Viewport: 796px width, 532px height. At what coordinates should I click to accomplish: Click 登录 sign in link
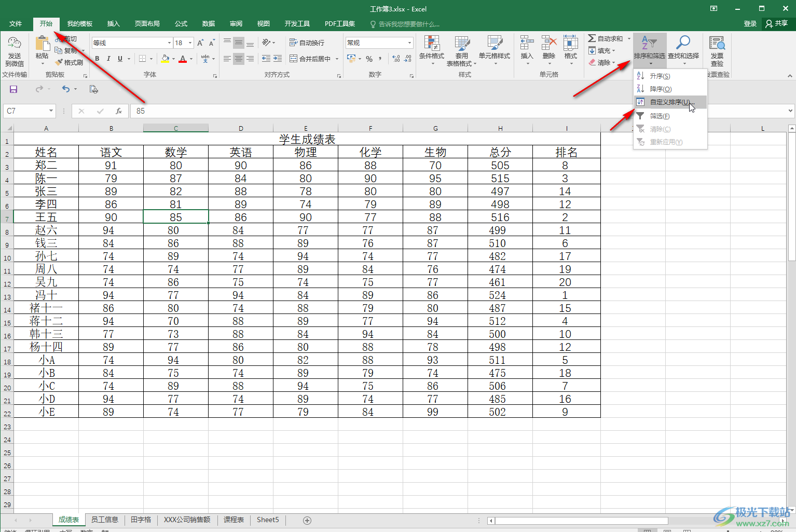coord(750,23)
